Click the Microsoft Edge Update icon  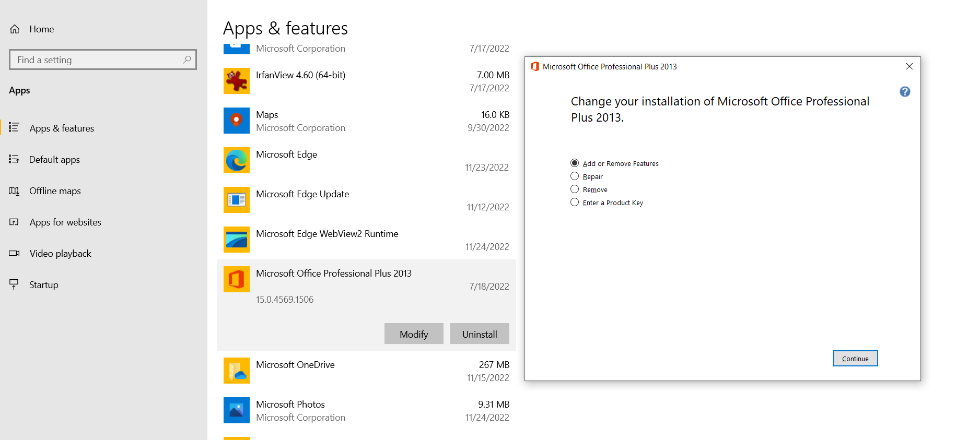pyautogui.click(x=237, y=200)
